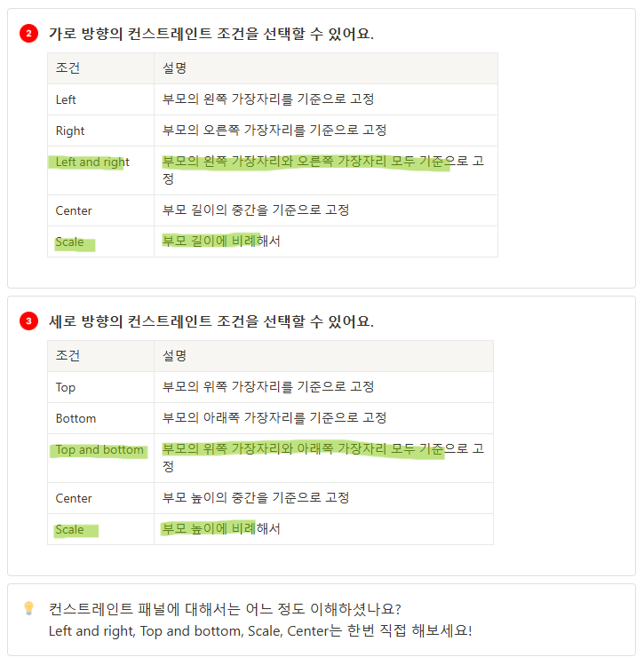This screenshot has height=665, width=644.
Task: Click the 'Right' condition cell
Action: [x=100, y=131]
